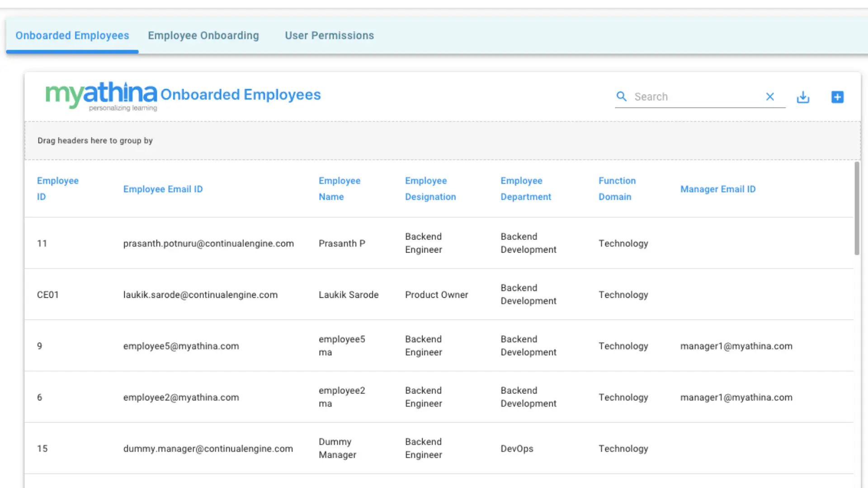Click the Prasanth P name cell

click(342, 244)
